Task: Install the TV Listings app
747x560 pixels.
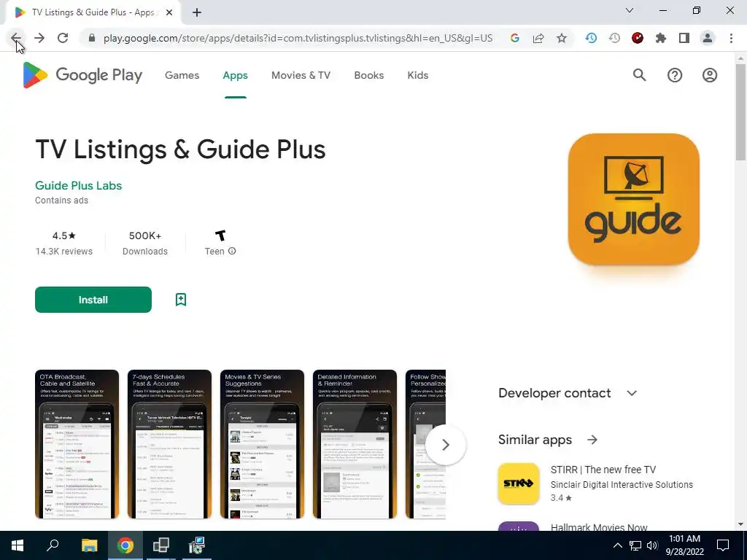Action: pyautogui.click(x=93, y=300)
